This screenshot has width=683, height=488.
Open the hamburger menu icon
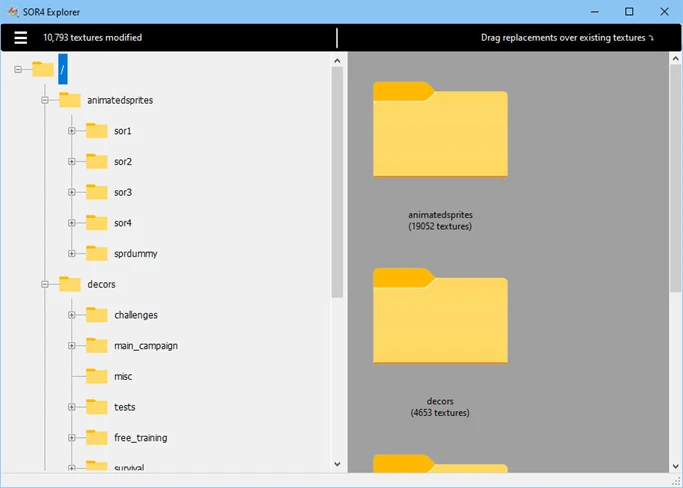20,38
